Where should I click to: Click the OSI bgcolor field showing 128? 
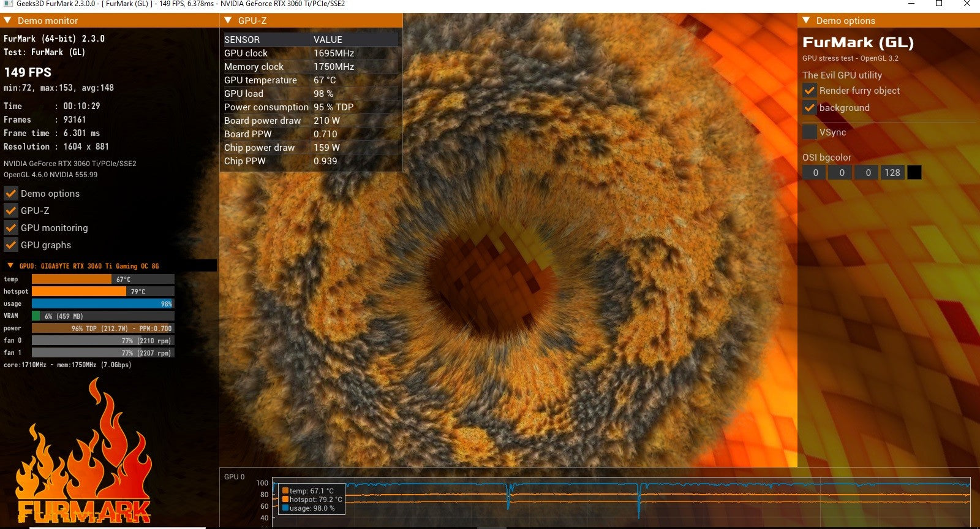[x=892, y=173]
